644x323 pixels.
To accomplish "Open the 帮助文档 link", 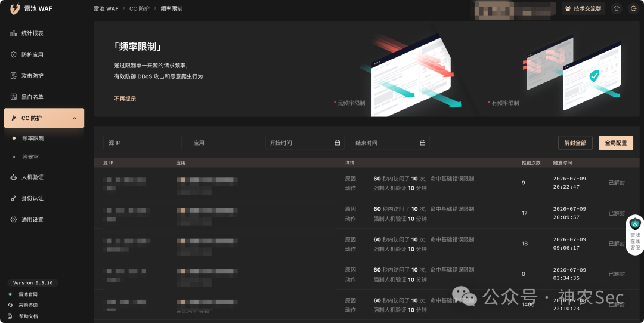I will pyautogui.click(x=28, y=316).
